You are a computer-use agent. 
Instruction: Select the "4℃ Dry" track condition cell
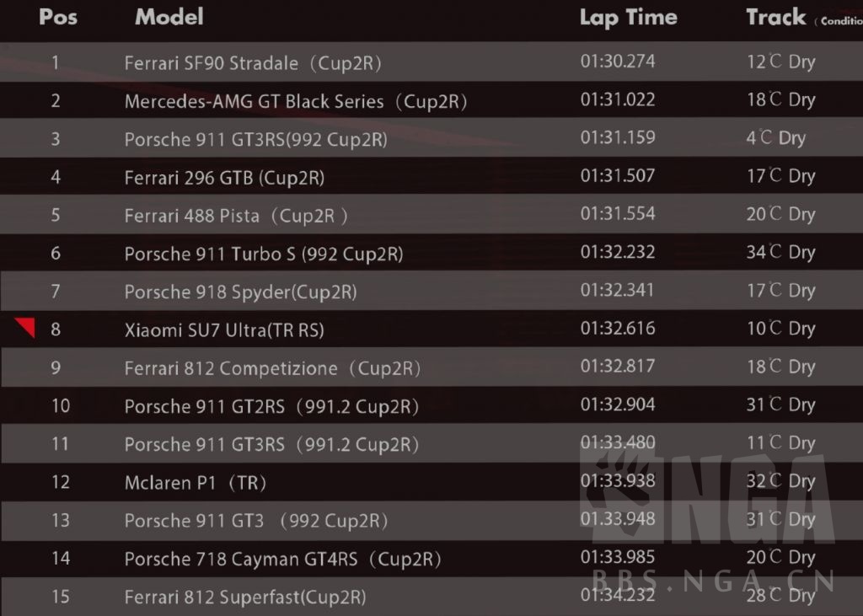775,138
